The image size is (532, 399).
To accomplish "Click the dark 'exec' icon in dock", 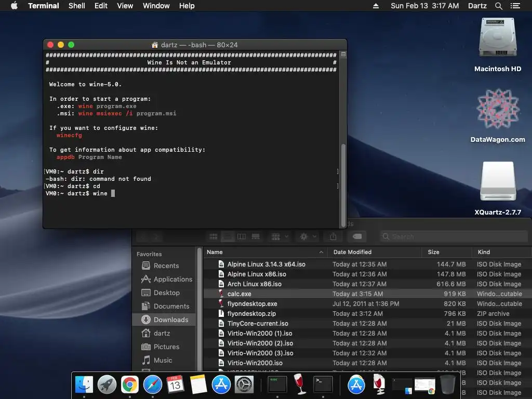I will [277, 384].
